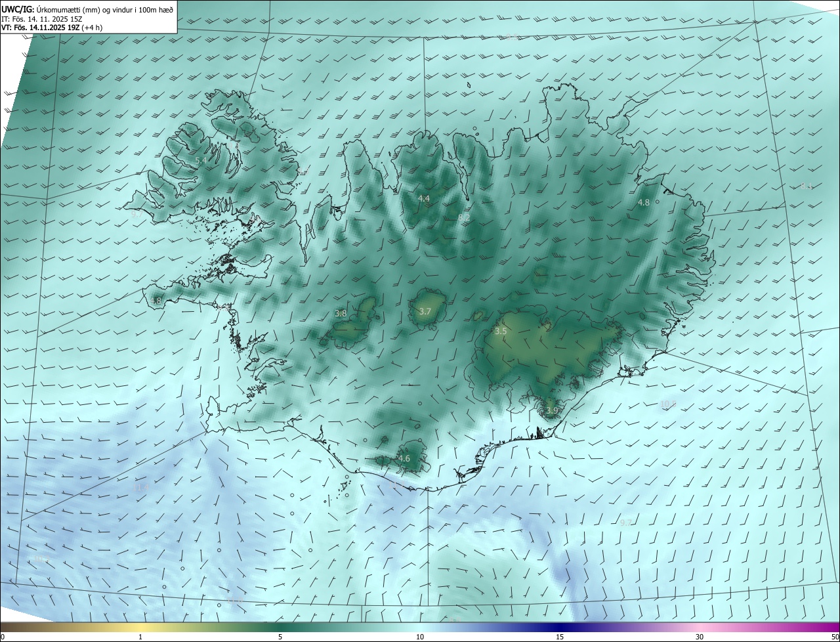The width and height of the screenshot is (840, 642).
Task: Click the 4.4 value in north Iceland
Action: click(424, 198)
